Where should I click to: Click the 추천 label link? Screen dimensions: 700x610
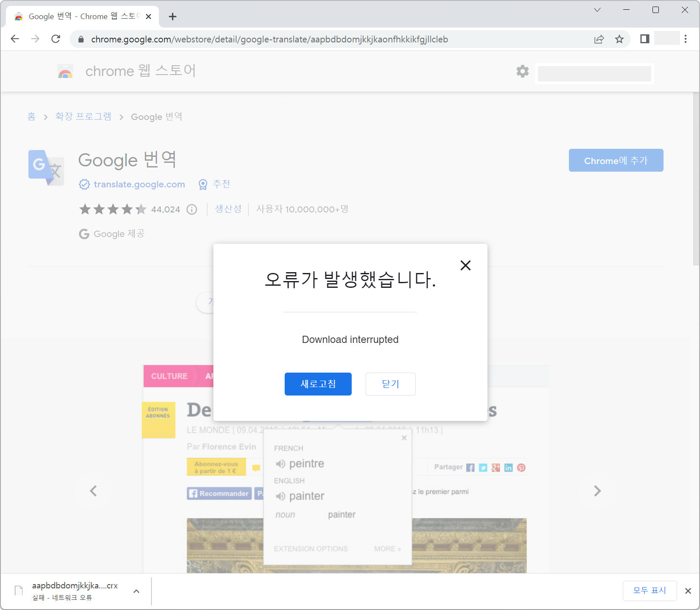[x=221, y=184]
